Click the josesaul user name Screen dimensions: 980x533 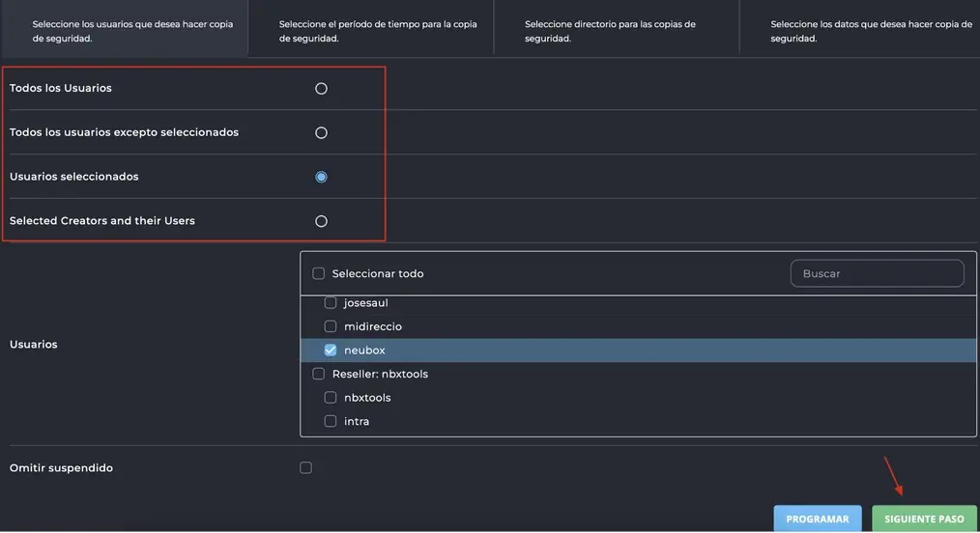[365, 302]
